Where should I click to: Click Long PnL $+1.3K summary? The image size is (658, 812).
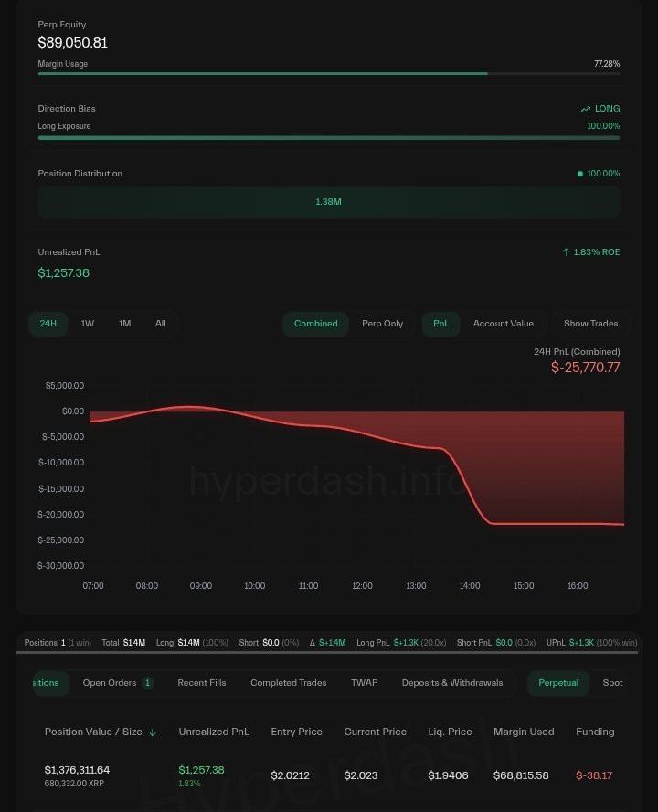(401, 643)
